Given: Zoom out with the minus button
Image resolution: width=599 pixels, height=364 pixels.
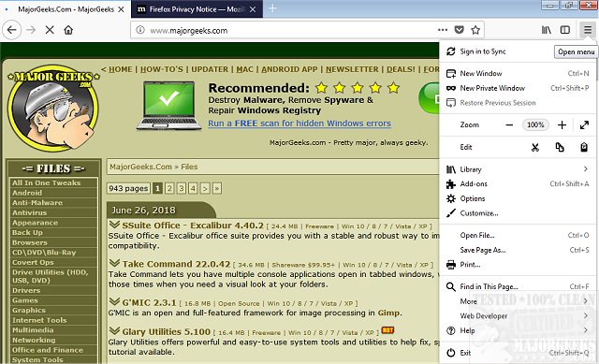Looking at the screenshot, I should [x=509, y=124].
